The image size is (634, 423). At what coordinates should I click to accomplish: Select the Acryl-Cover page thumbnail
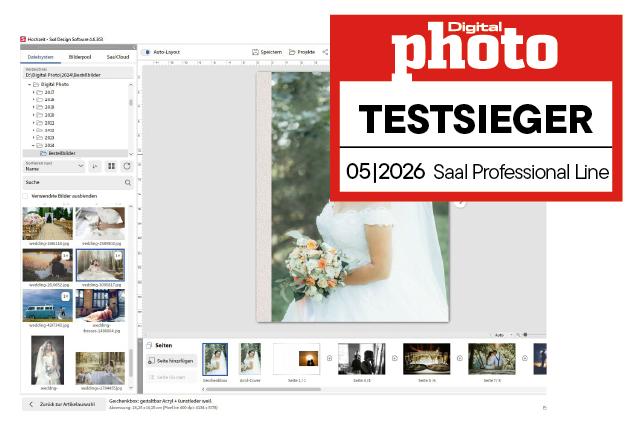click(250, 359)
